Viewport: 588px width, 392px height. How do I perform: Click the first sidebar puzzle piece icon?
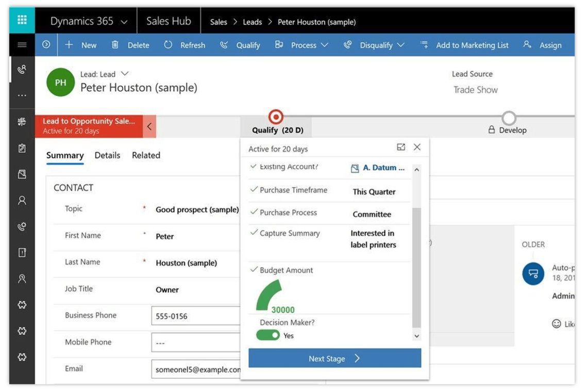pyautogui.click(x=22, y=304)
